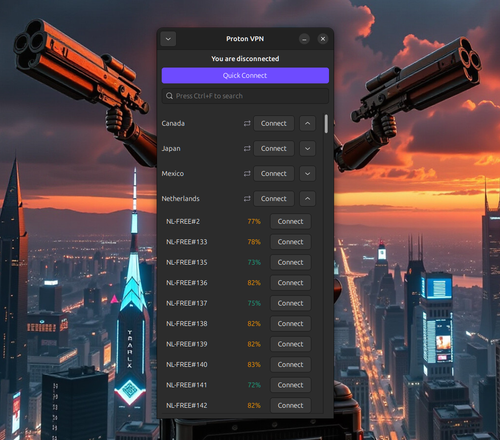
Task: Click the 83% load of NL-FREE#140
Action: [x=254, y=365]
